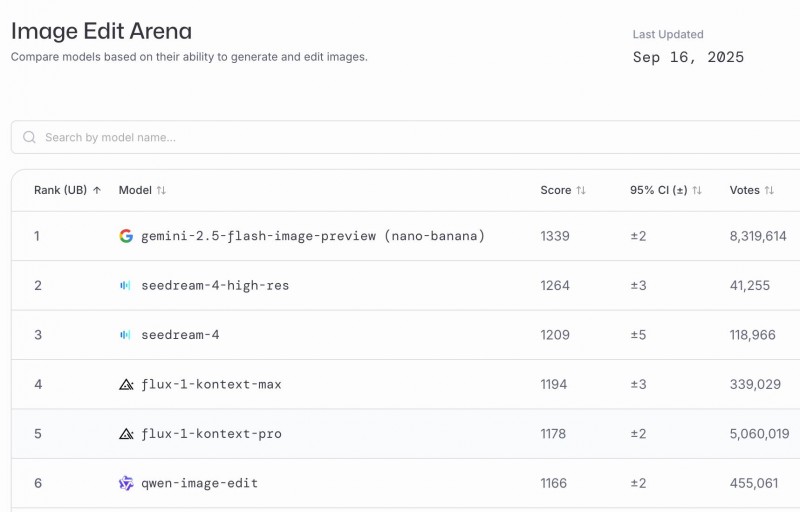Sort by 95% CI column header
800x512 pixels.
click(666, 190)
